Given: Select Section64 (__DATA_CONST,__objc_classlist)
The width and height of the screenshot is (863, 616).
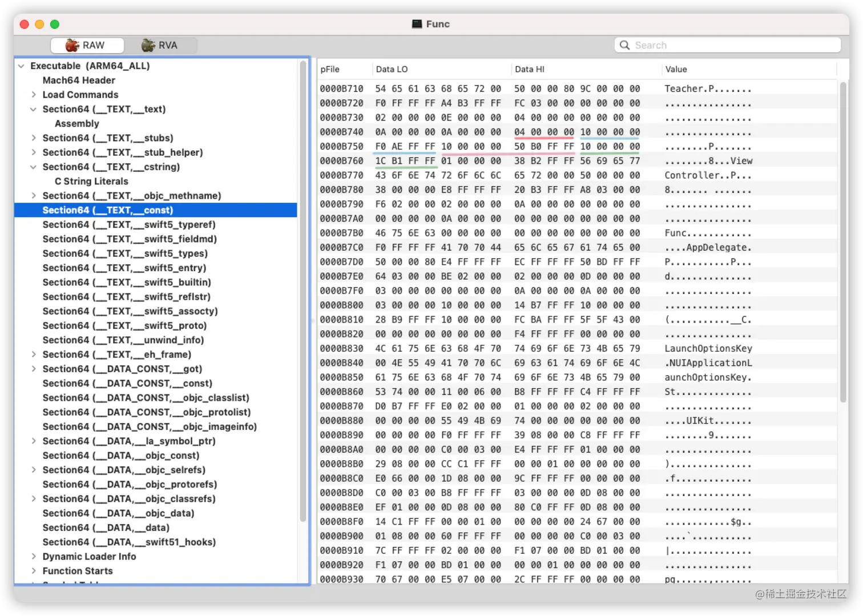Looking at the screenshot, I should click(146, 398).
